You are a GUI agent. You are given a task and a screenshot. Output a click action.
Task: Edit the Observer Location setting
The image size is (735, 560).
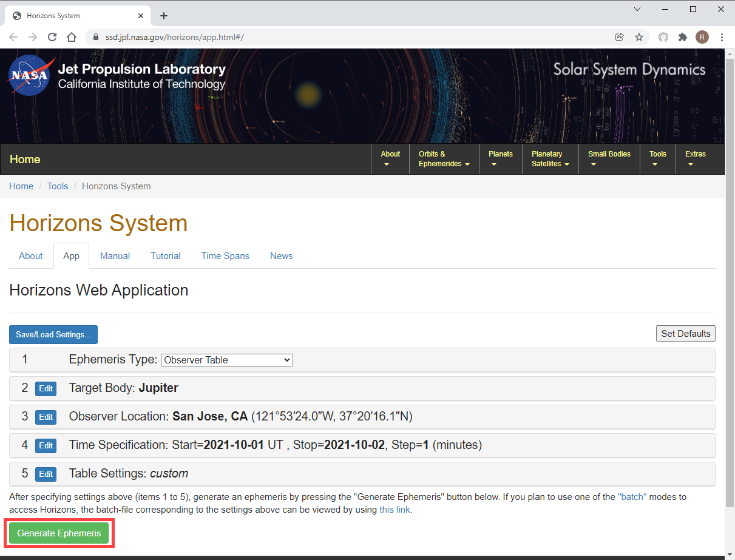(46, 417)
